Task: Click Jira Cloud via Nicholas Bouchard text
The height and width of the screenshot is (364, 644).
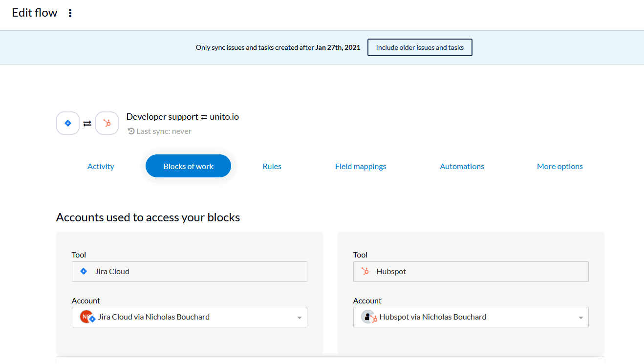Action: pyautogui.click(x=154, y=317)
